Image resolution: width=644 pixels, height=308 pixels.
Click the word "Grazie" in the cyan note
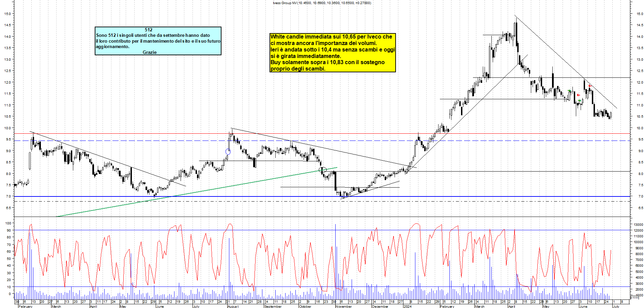150,52
